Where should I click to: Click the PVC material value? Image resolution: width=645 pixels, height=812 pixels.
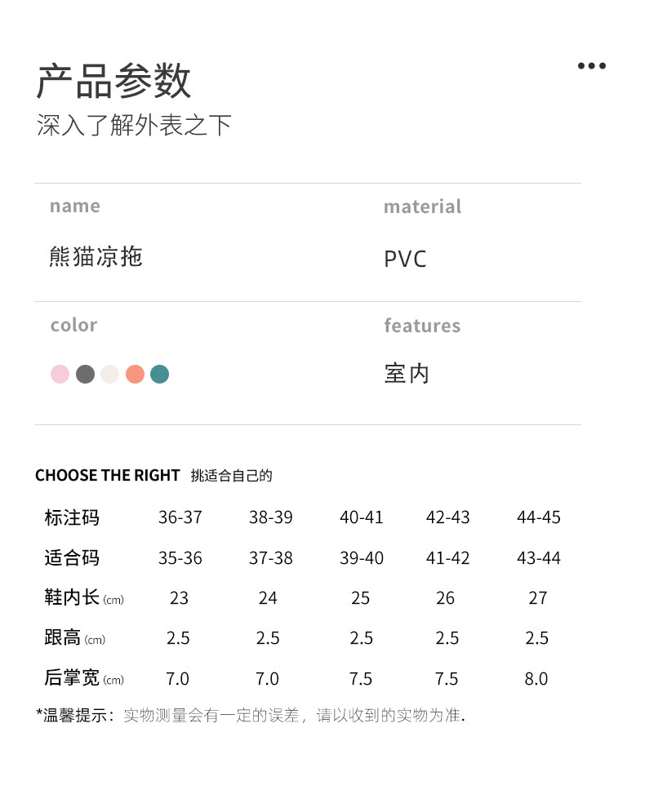[x=405, y=260]
